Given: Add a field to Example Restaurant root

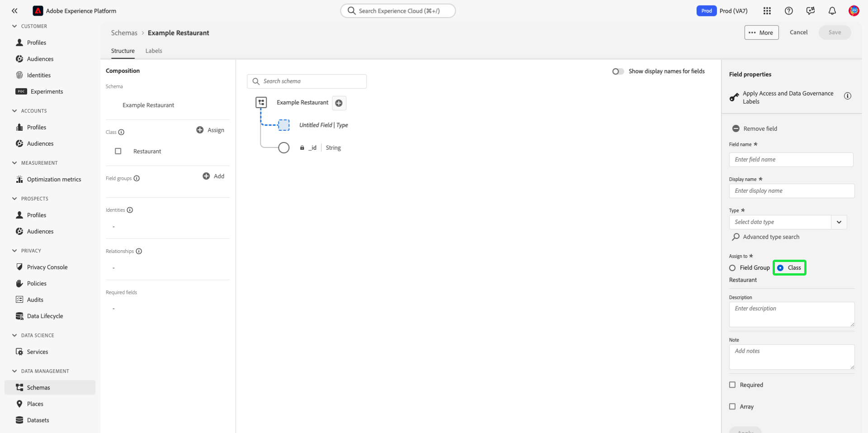Looking at the screenshot, I should click(339, 103).
